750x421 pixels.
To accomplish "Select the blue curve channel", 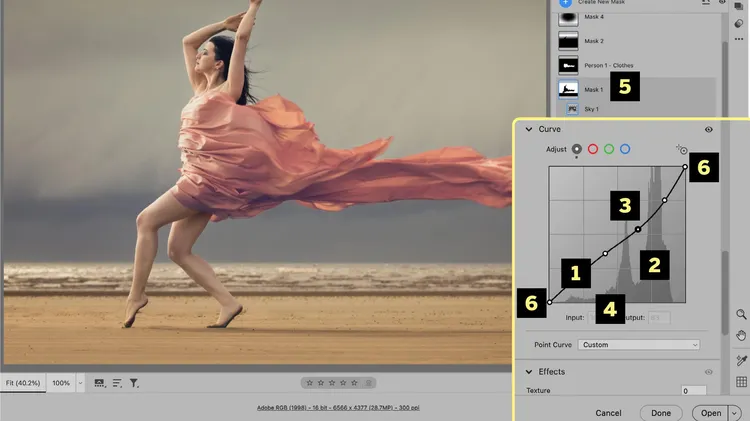I will [x=625, y=149].
